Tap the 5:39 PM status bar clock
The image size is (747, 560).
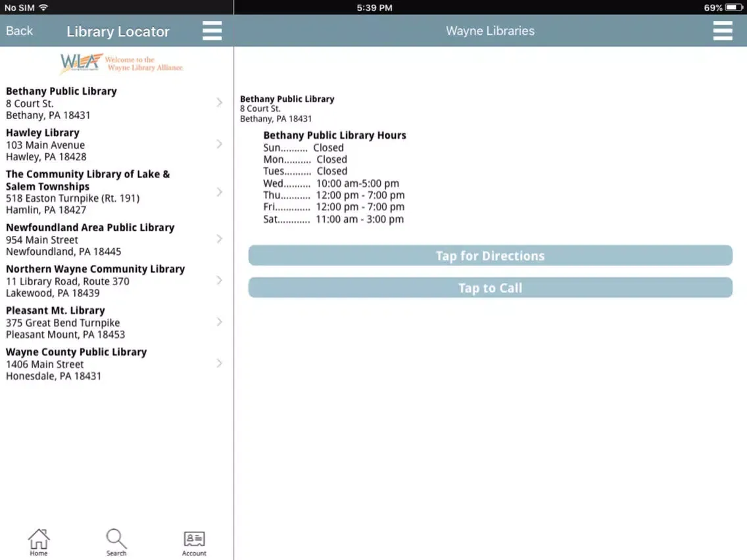tap(374, 8)
